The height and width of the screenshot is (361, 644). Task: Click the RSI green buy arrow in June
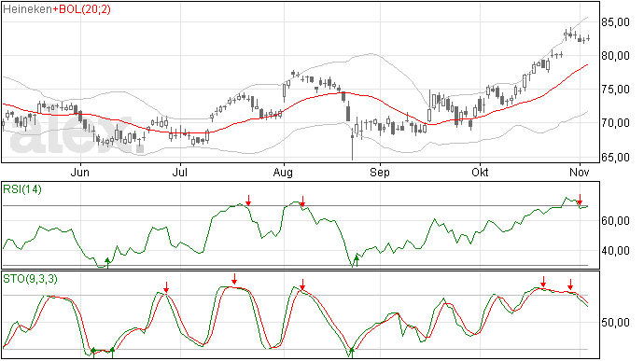pos(107,263)
